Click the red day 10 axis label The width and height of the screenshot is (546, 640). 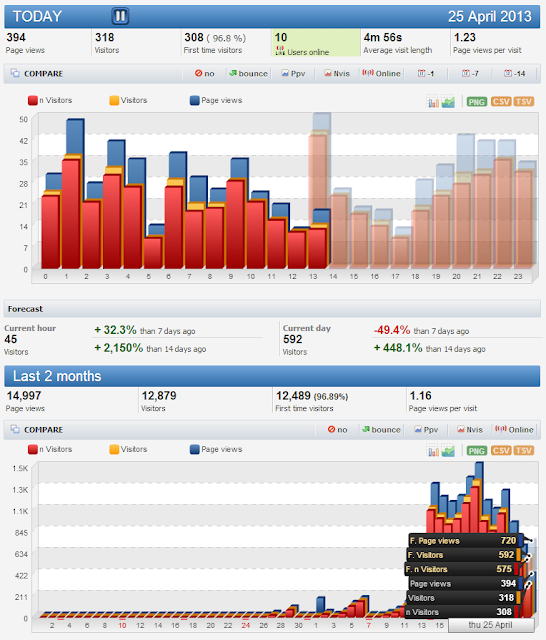click(x=122, y=625)
